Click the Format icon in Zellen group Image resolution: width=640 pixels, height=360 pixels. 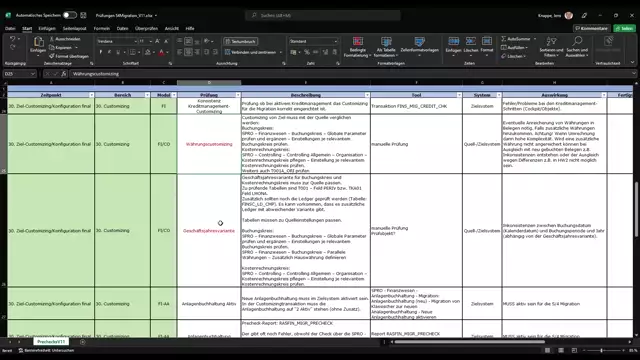click(487, 42)
